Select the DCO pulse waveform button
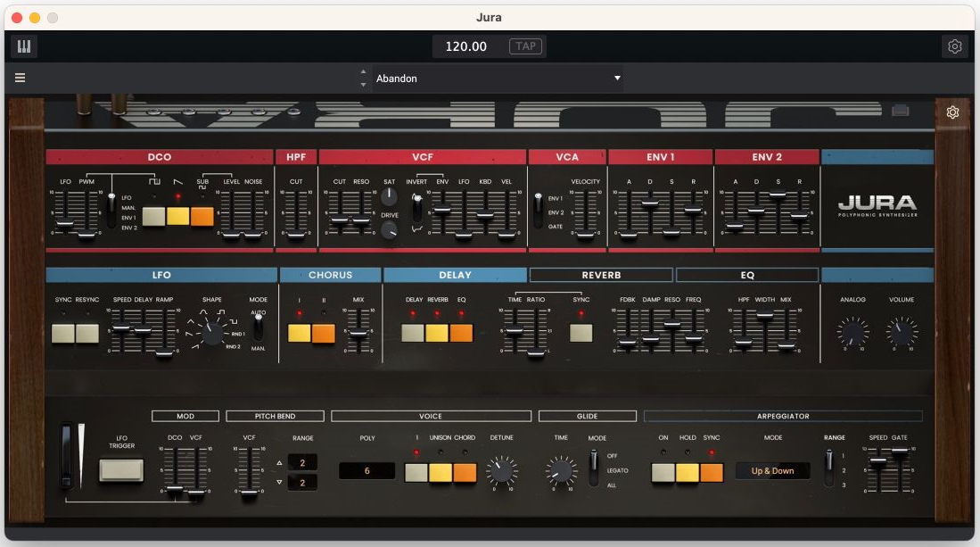980x547 pixels. click(x=154, y=217)
